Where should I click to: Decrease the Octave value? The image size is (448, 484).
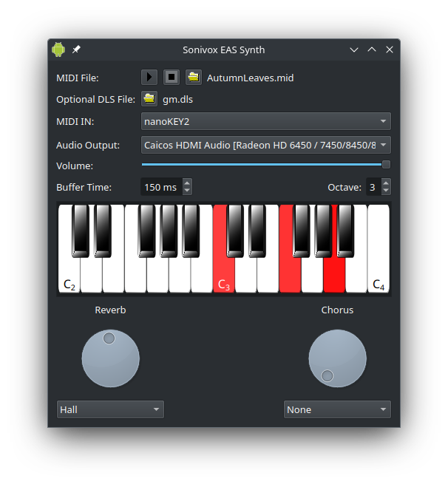pos(386,191)
